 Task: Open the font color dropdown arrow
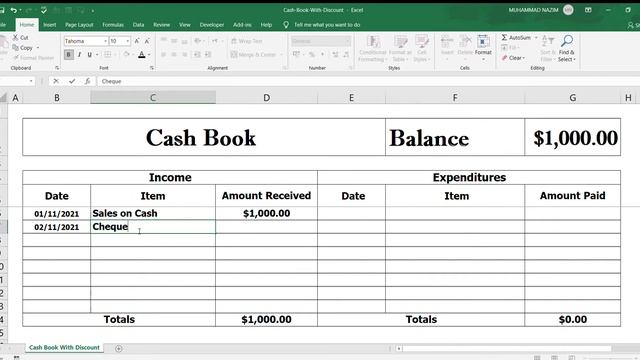pos(149,55)
